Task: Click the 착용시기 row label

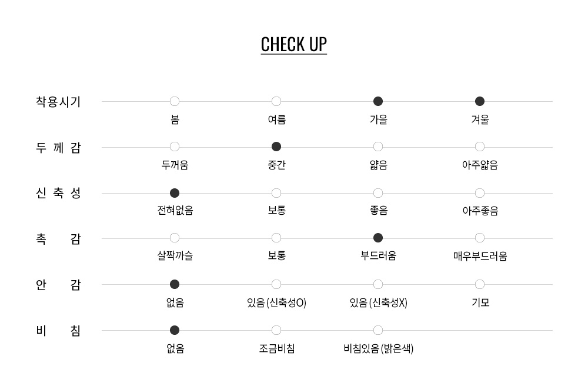Action: tap(58, 102)
